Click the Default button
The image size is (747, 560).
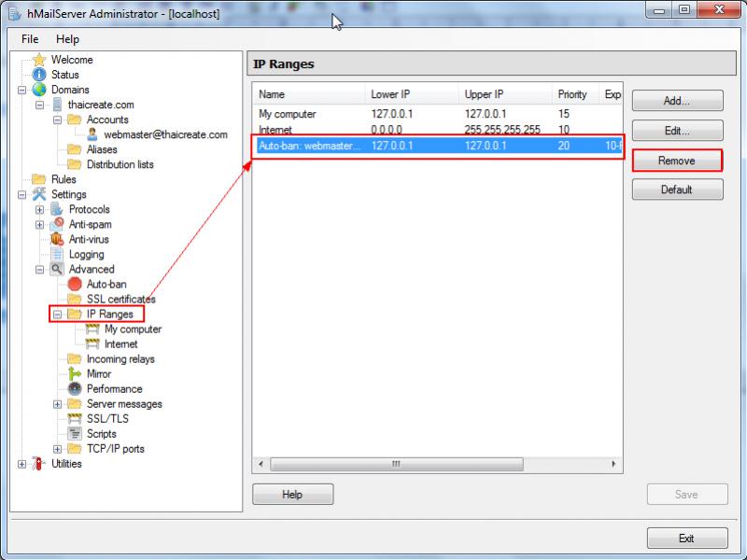tap(677, 189)
